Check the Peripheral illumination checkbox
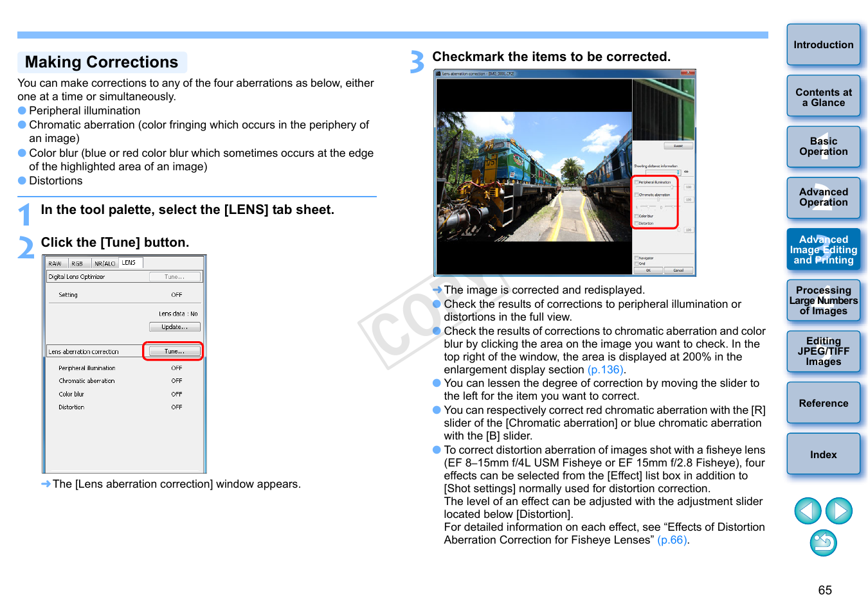The image size is (868, 613). click(637, 182)
